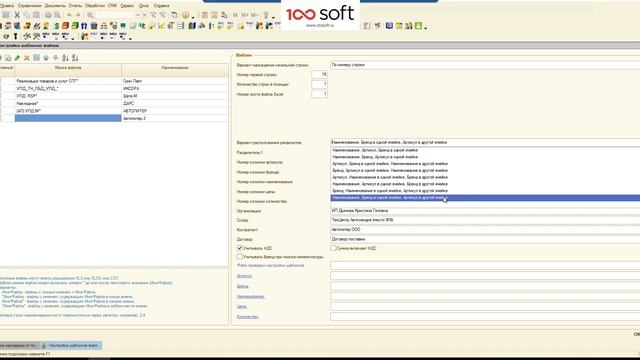Click the Организация field with ИП value
640x360 pixels.
tap(485, 211)
